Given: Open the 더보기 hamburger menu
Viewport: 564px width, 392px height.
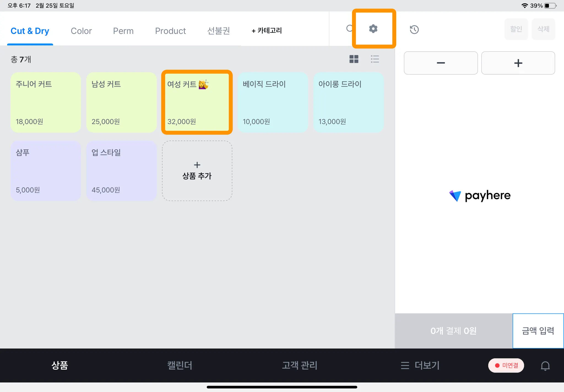Looking at the screenshot, I should 420,366.
